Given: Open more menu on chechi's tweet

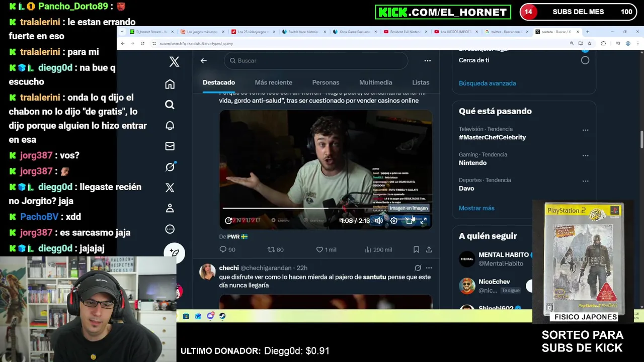Looking at the screenshot, I should (x=429, y=268).
